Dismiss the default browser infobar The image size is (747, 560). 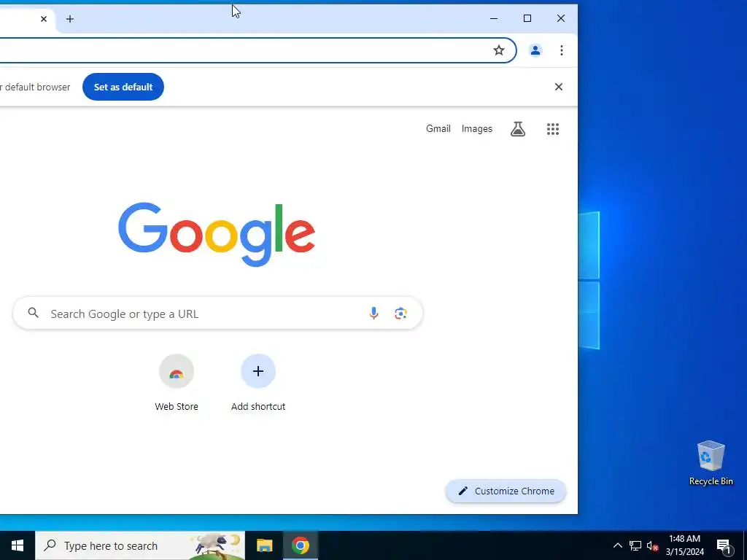(x=559, y=87)
